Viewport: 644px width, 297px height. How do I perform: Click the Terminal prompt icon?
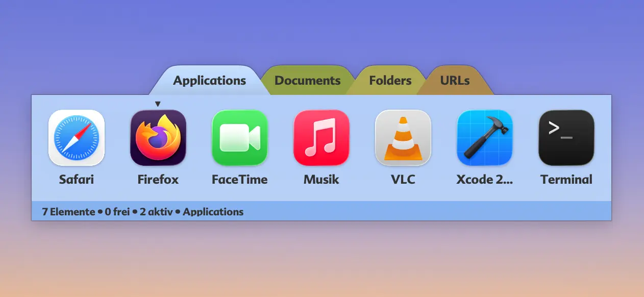coord(566,138)
